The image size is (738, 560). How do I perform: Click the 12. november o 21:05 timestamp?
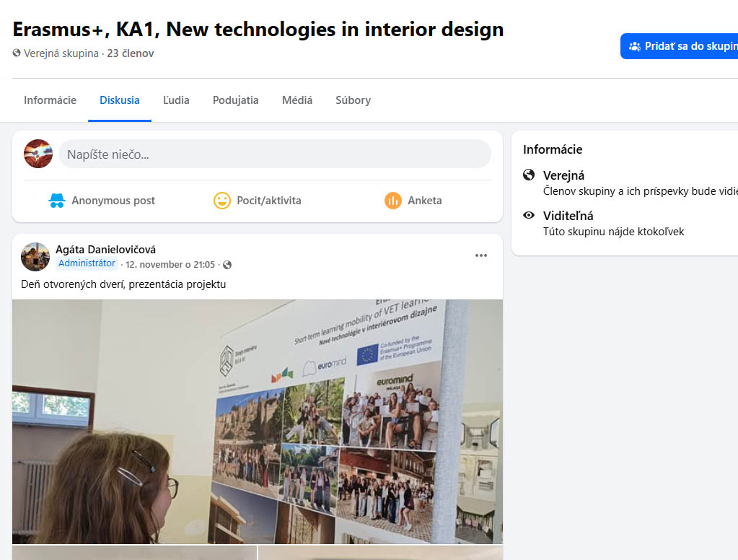click(170, 265)
